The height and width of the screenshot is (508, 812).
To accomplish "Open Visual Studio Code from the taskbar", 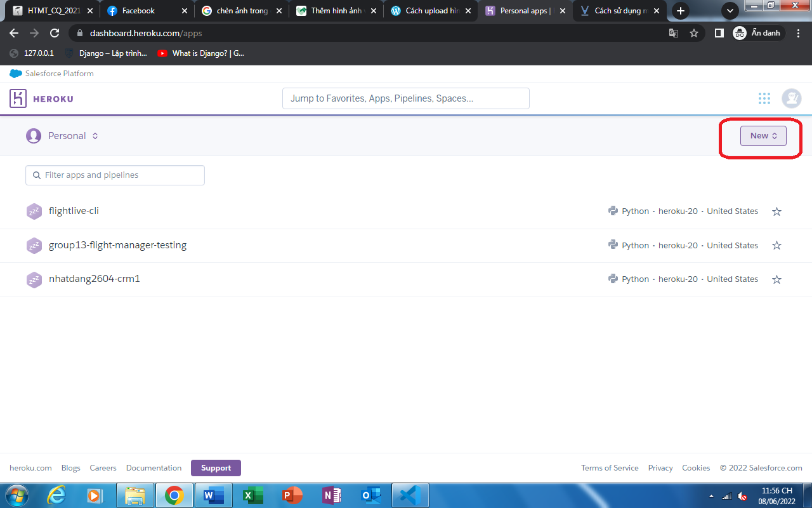I will click(x=410, y=495).
